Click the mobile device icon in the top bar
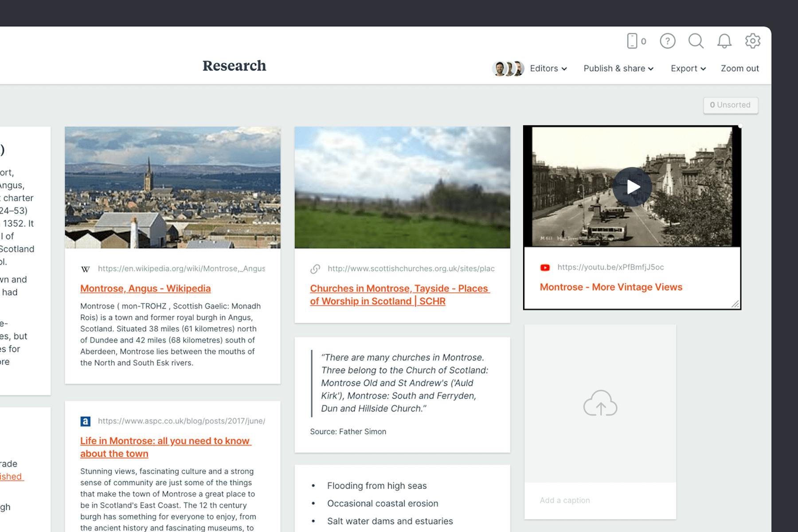This screenshot has width=798, height=532. tap(632, 41)
